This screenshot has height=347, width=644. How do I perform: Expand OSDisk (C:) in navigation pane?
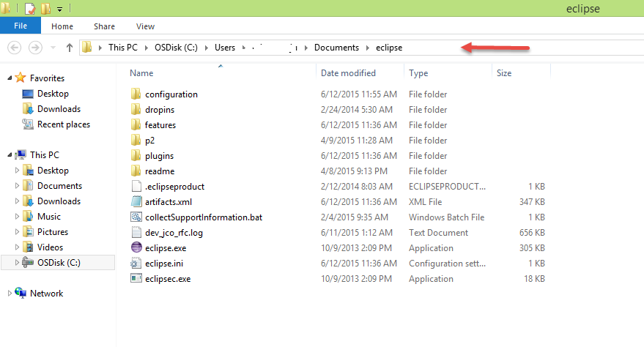click(x=18, y=263)
